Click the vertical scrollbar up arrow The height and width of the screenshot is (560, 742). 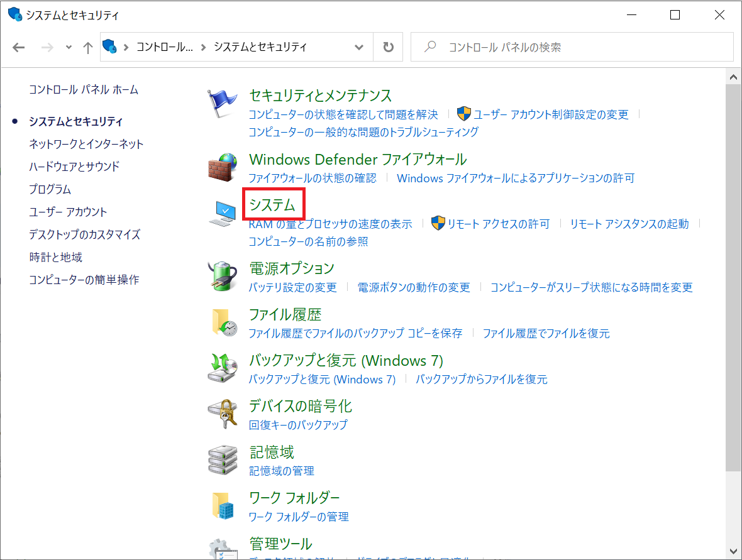pyautogui.click(x=733, y=77)
